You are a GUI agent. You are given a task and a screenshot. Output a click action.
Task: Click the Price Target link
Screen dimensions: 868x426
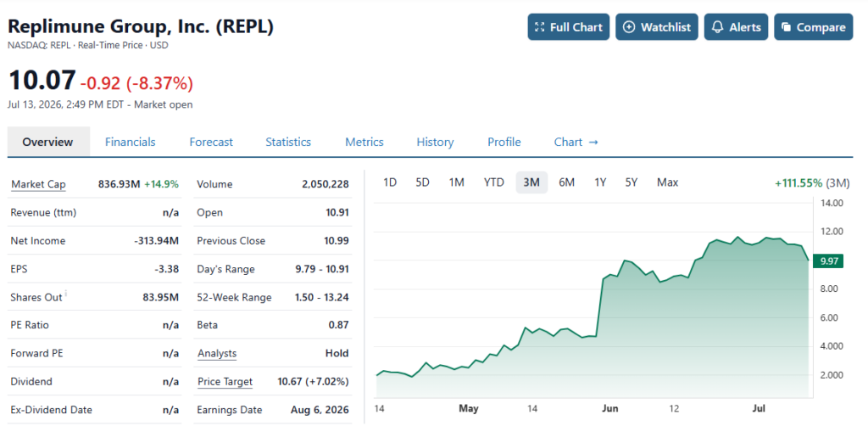[225, 382]
